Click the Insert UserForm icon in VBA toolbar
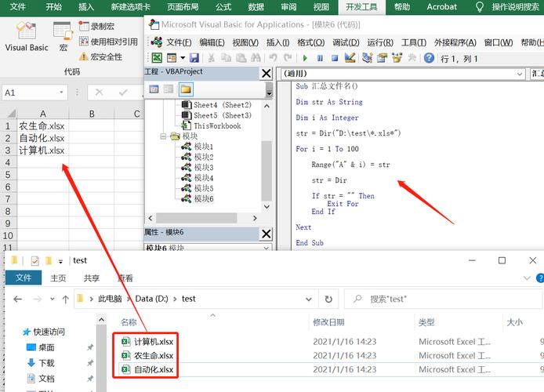 point(172,58)
